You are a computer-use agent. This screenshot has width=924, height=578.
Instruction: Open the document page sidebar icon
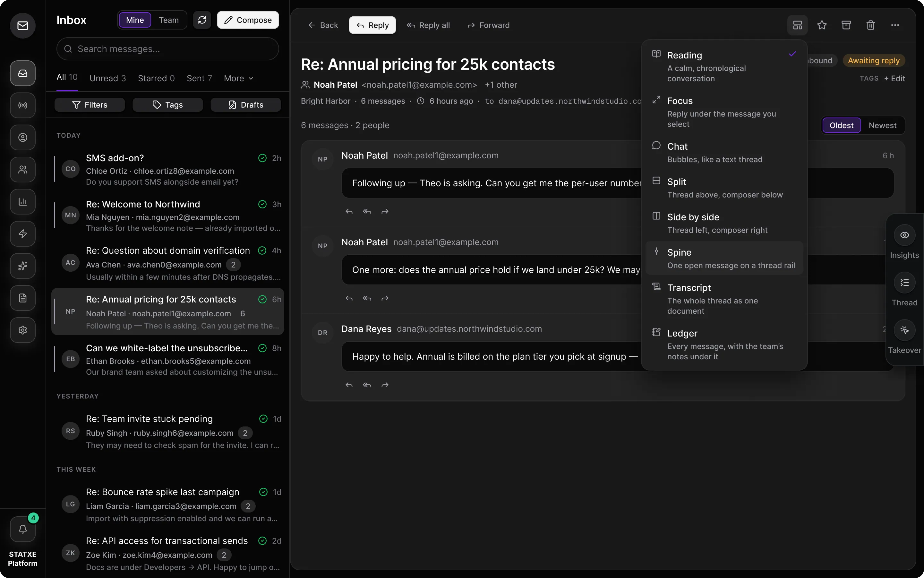22,298
